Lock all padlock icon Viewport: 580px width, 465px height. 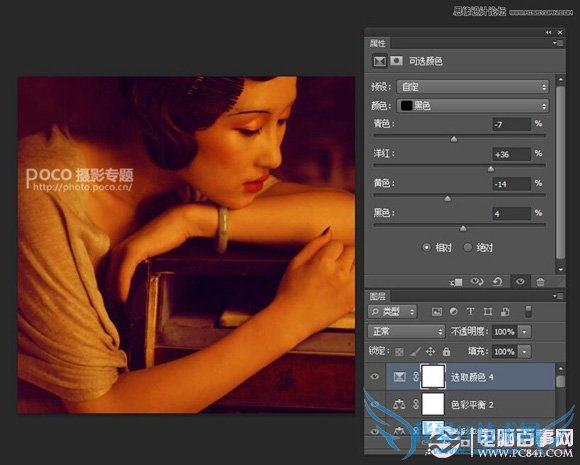tap(446, 351)
